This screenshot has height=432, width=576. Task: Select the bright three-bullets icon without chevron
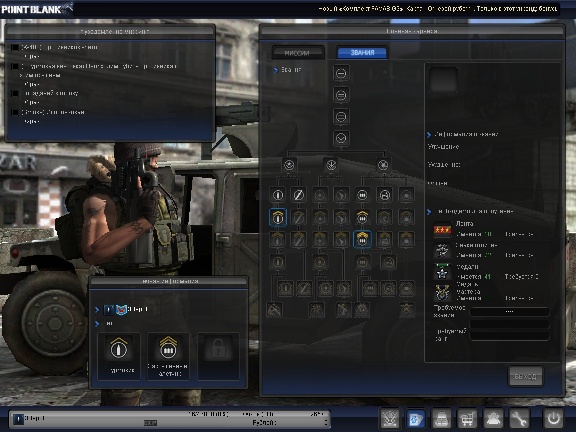click(x=362, y=195)
